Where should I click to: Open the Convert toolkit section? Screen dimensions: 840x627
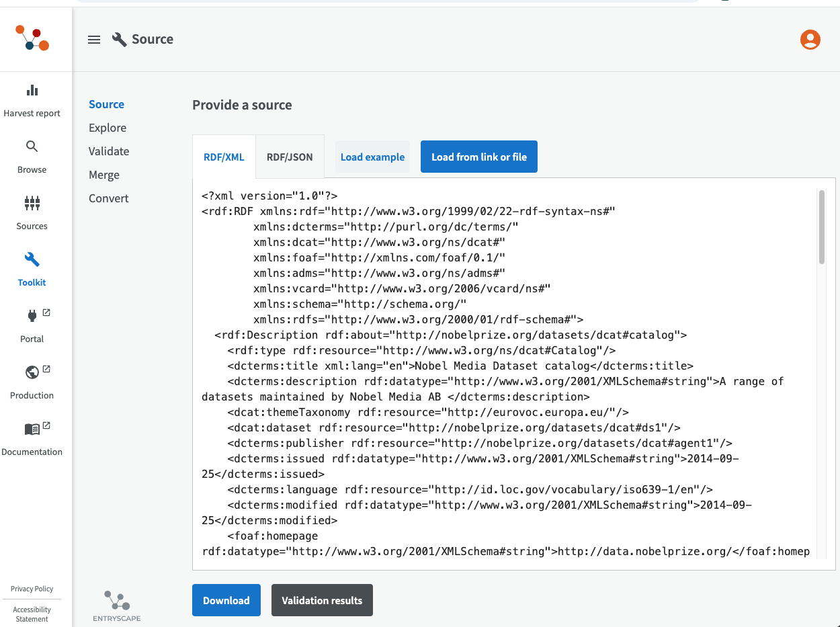(x=109, y=198)
